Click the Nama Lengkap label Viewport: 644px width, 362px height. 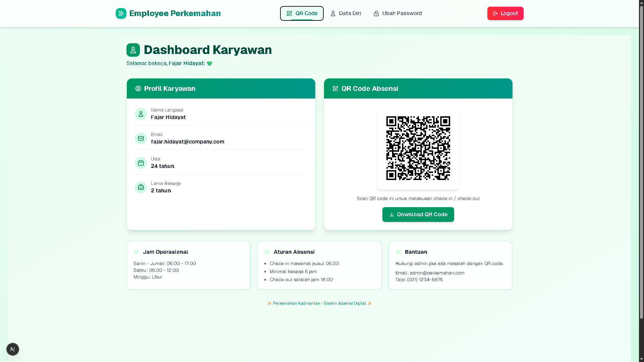(x=167, y=110)
